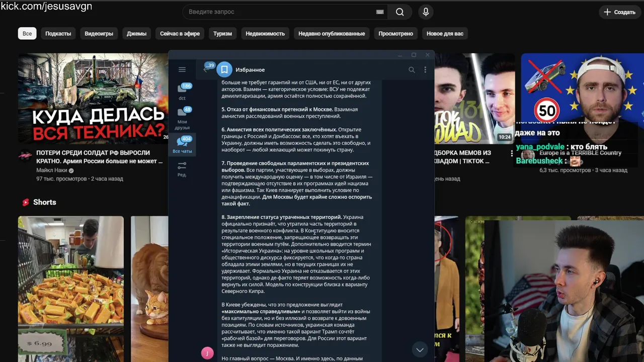Open the TIKTOK memes video title link
644x362 pixels.
point(462,157)
